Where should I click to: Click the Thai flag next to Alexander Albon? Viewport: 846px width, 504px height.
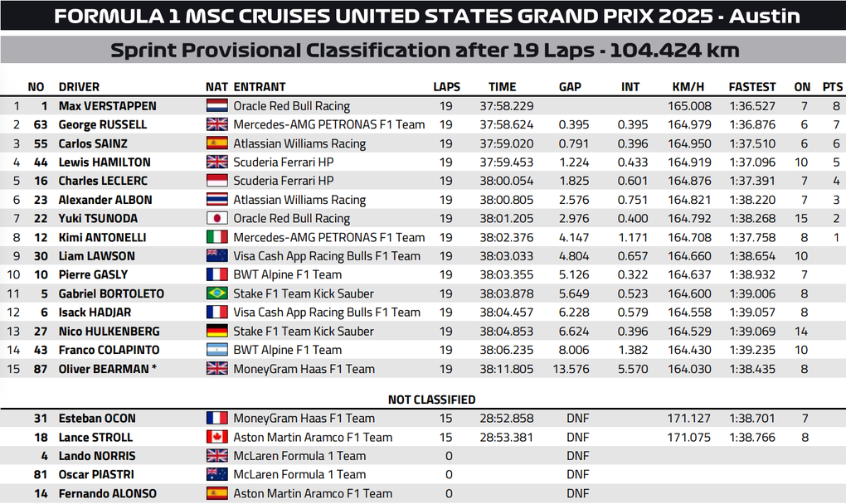pyautogui.click(x=216, y=200)
